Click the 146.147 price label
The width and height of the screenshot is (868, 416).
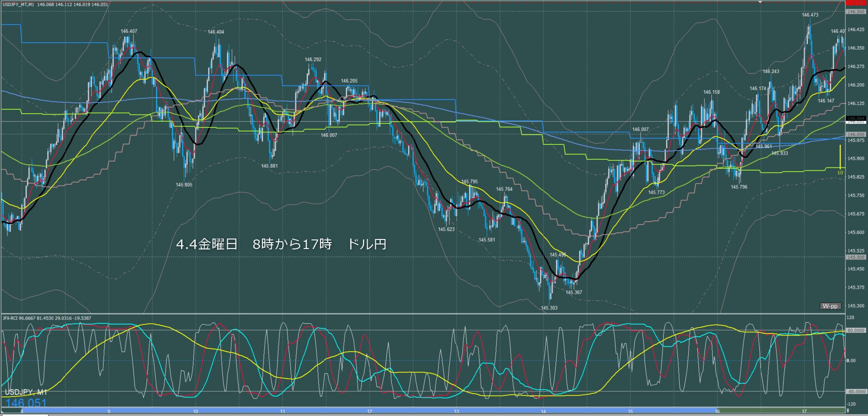(826, 100)
